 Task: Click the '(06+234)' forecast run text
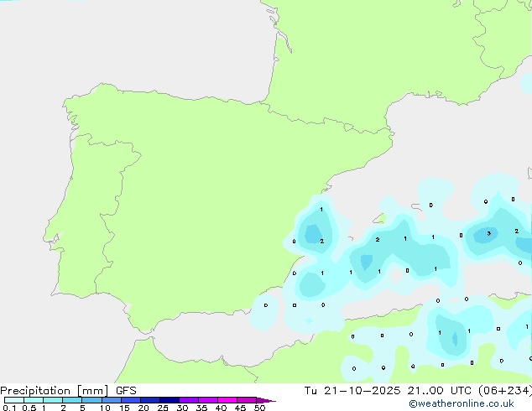coord(505,391)
